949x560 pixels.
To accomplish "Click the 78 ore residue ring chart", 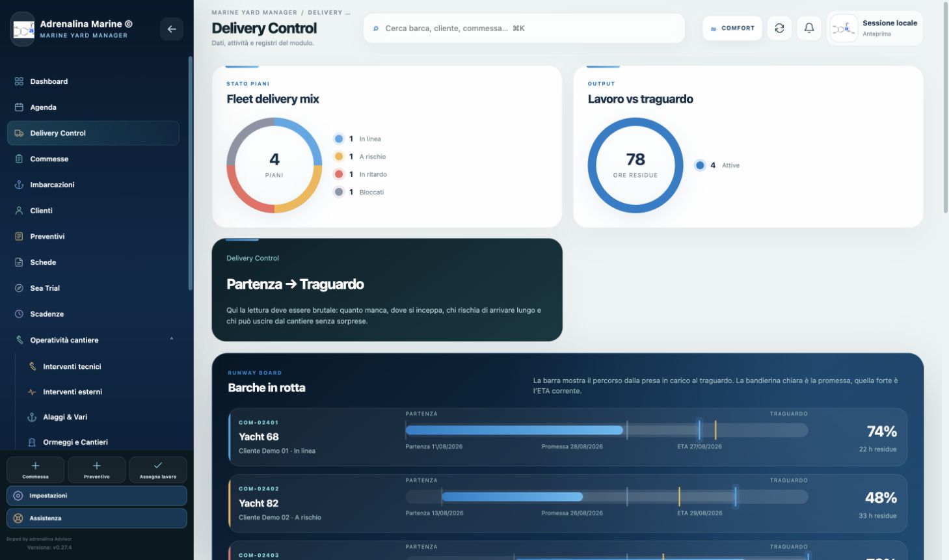I will click(x=635, y=165).
